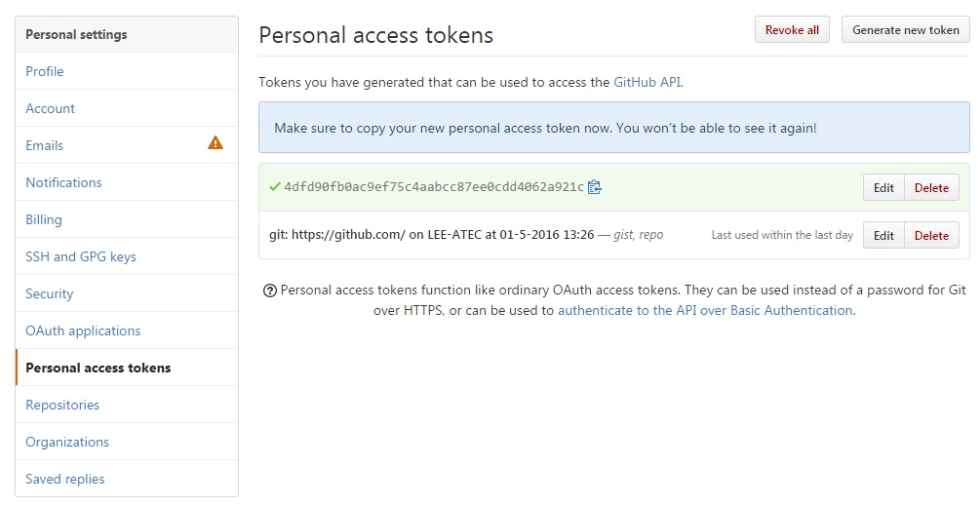The height and width of the screenshot is (506, 980).
Task: Navigate to SSH and GPG keys
Action: coord(81,256)
